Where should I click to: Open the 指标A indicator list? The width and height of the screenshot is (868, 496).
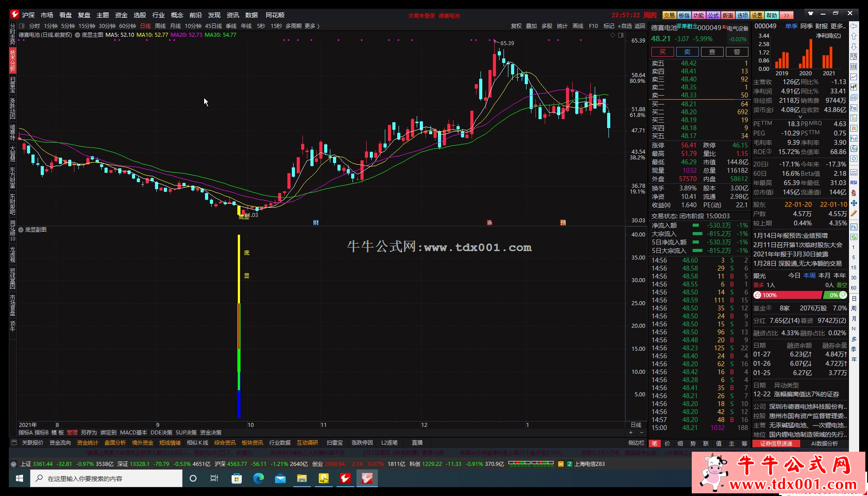pos(25,433)
